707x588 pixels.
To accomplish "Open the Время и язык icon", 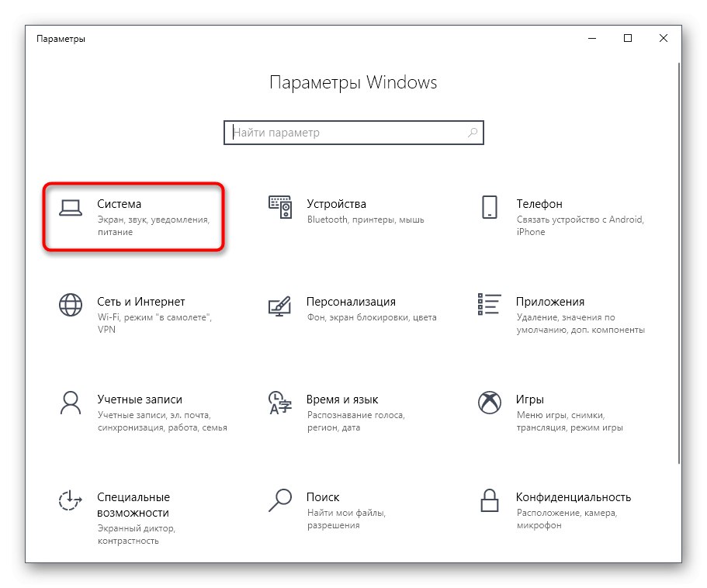I will tap(280, 403).
